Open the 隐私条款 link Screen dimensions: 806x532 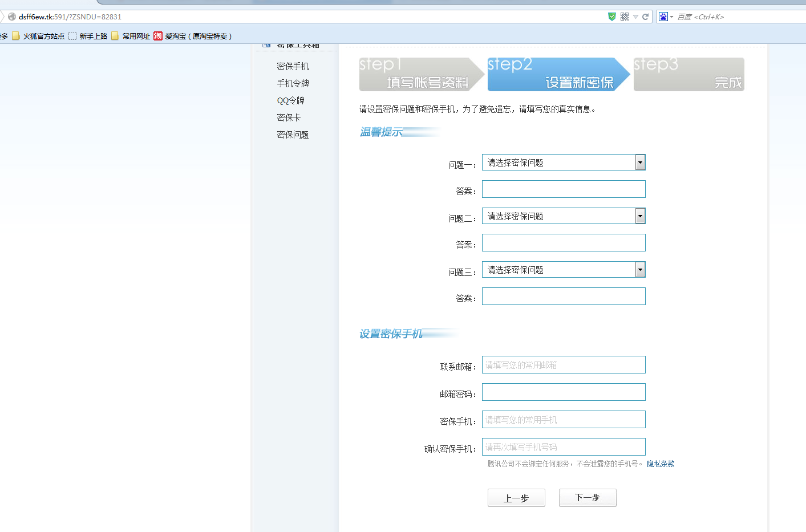coord(661,464)
